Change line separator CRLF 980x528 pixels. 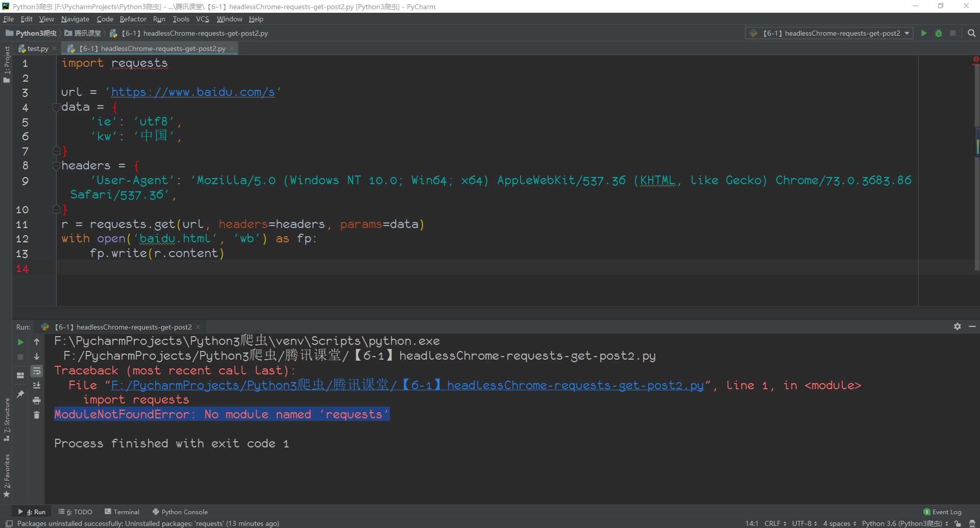[x=775, y=523]
